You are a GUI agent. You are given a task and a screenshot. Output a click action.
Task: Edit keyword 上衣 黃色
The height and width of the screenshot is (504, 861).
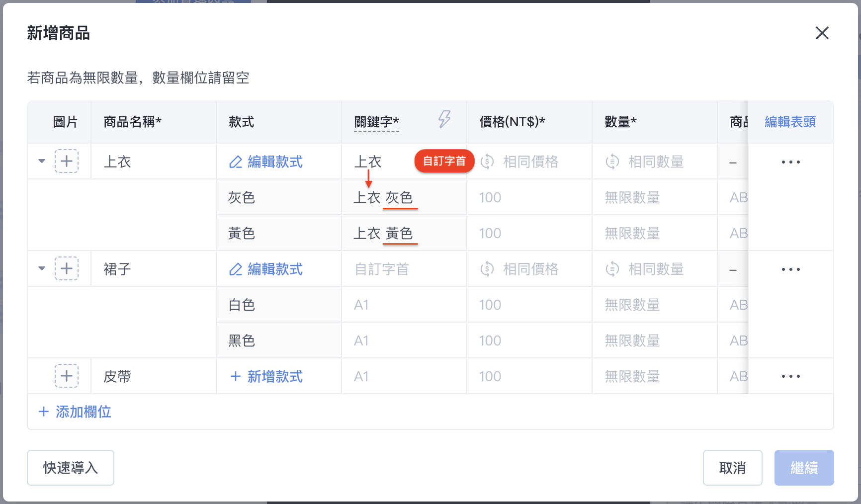coord(404,233)
